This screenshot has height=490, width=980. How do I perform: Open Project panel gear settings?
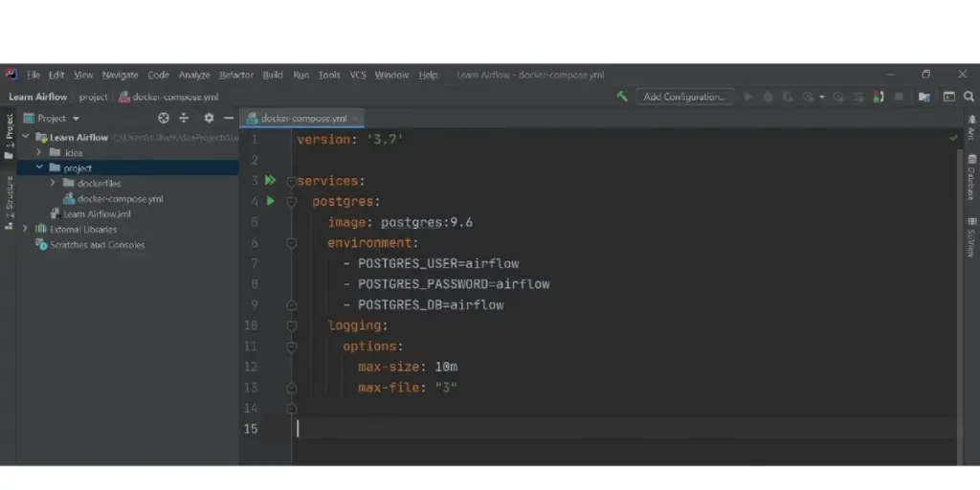(x=209, y=119)
